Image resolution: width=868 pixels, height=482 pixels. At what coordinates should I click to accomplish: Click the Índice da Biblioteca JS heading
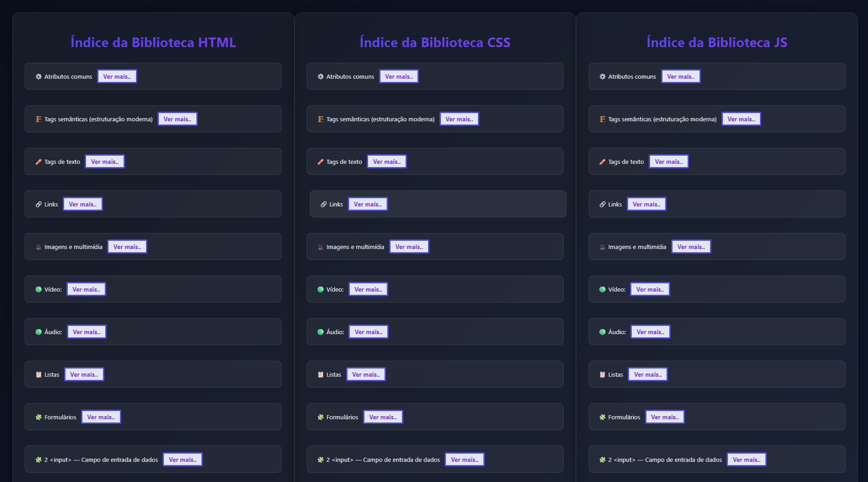pyautogui.click(x=716, y=43)
